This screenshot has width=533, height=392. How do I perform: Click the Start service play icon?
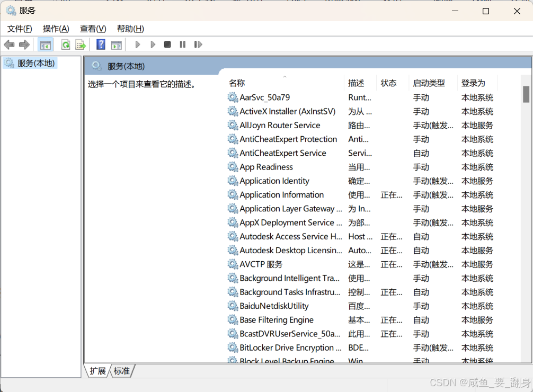(137, 44)
